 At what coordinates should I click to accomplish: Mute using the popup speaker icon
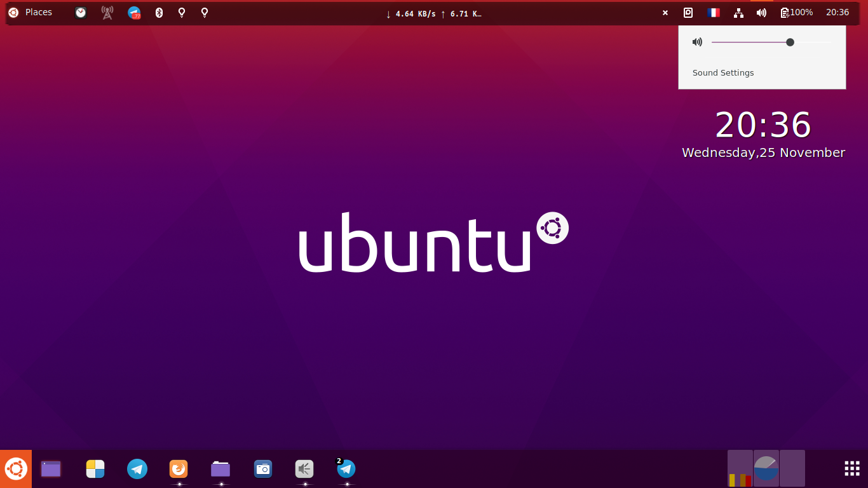[x=697, y=43]
